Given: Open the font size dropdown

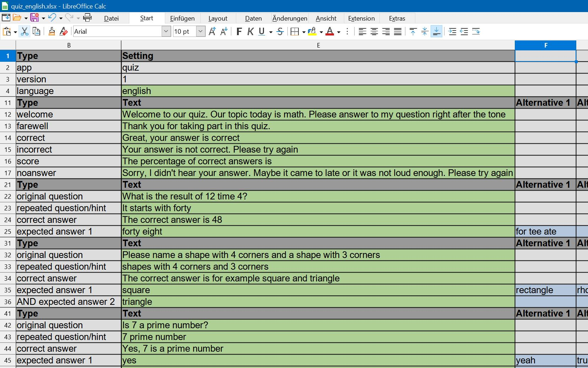Looking at the screenshot, I should pyautogui.click(x=200, y=32).
